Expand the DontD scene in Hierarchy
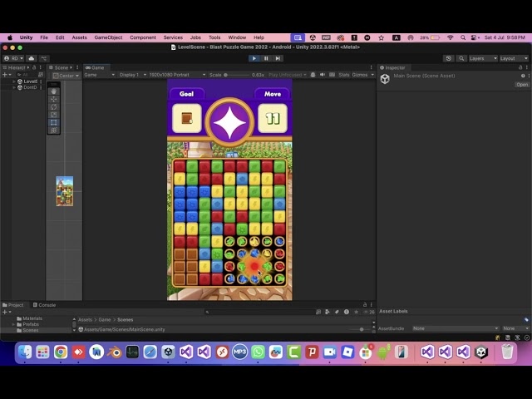 click(x=14, y=87)
